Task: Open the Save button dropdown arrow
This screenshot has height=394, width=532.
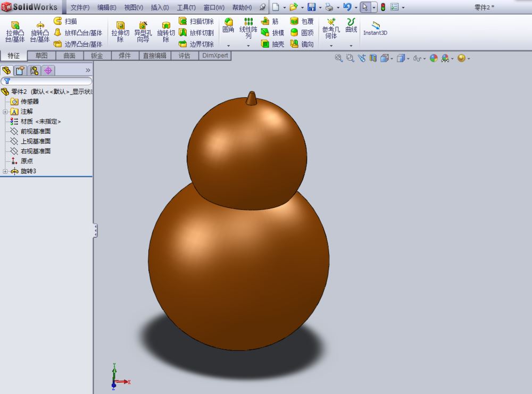Action: (320, 7)
